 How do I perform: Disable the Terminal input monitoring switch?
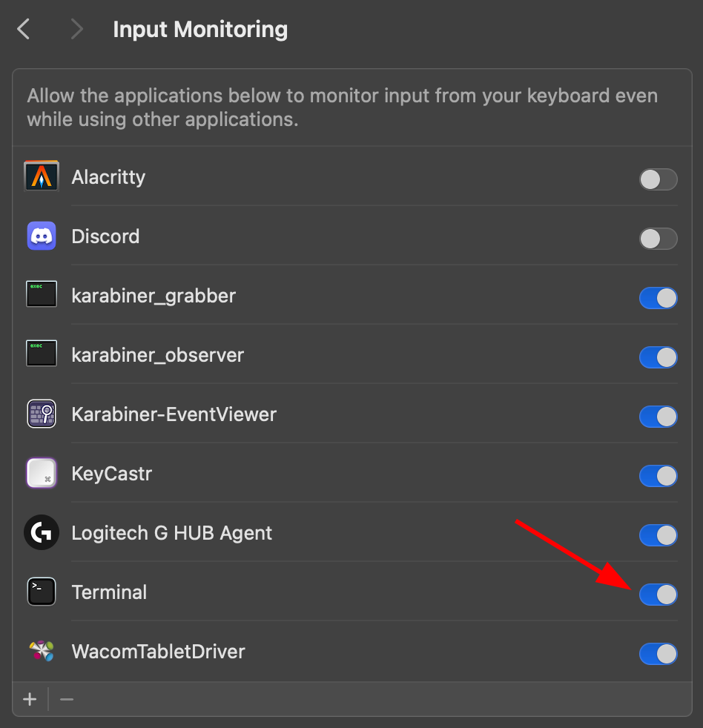click(658, 595)
